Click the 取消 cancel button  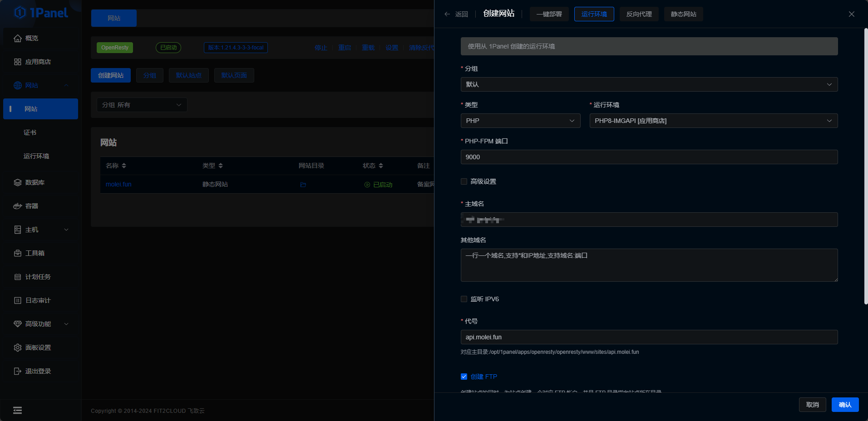(x=812, y=405)
